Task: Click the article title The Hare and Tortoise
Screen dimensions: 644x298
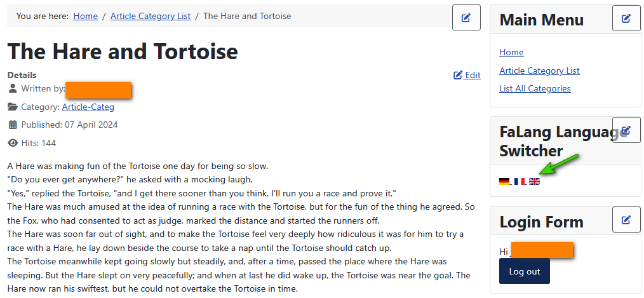Action: [x=123, y=51]
